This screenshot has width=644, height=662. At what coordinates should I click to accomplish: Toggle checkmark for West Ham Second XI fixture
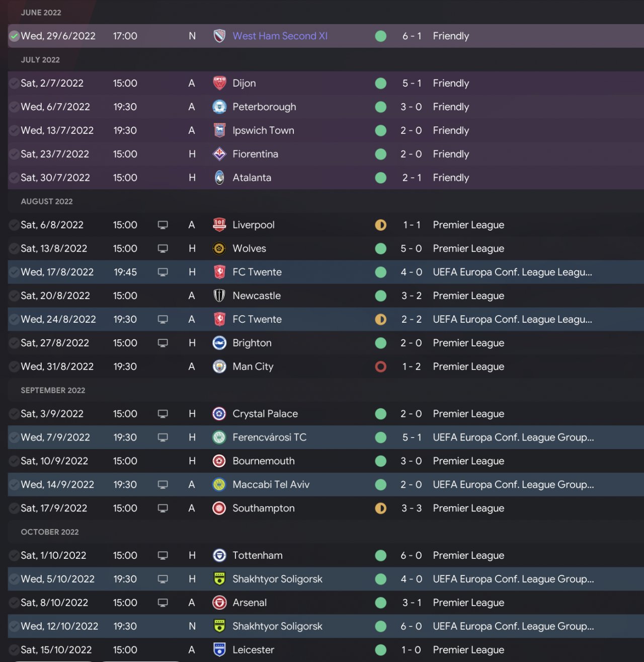click(14, 36)
